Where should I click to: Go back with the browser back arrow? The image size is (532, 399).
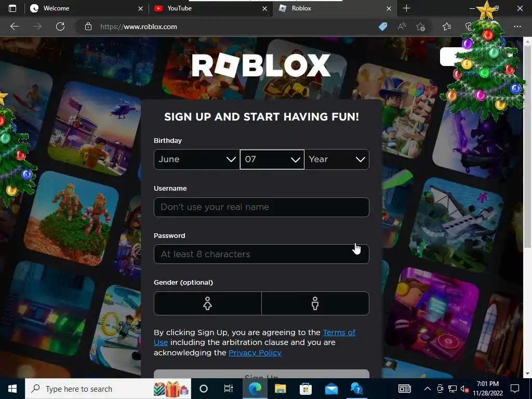15,26
